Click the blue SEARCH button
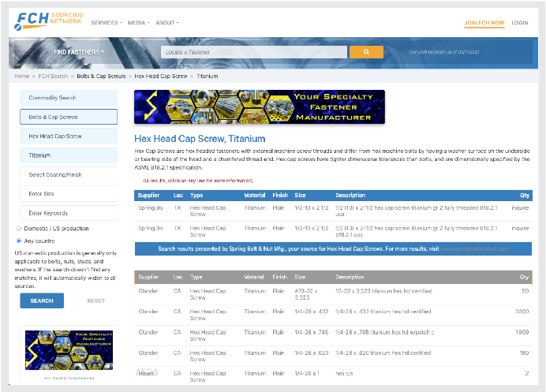Viewport: 546px width, 392px height. (42, 301)
